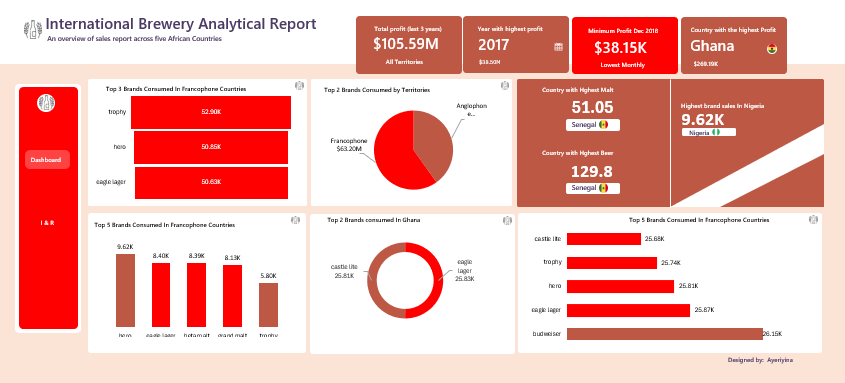845x383 pixels.
Task: Click the budweiser axis label
Action: [x=548, y=334]
